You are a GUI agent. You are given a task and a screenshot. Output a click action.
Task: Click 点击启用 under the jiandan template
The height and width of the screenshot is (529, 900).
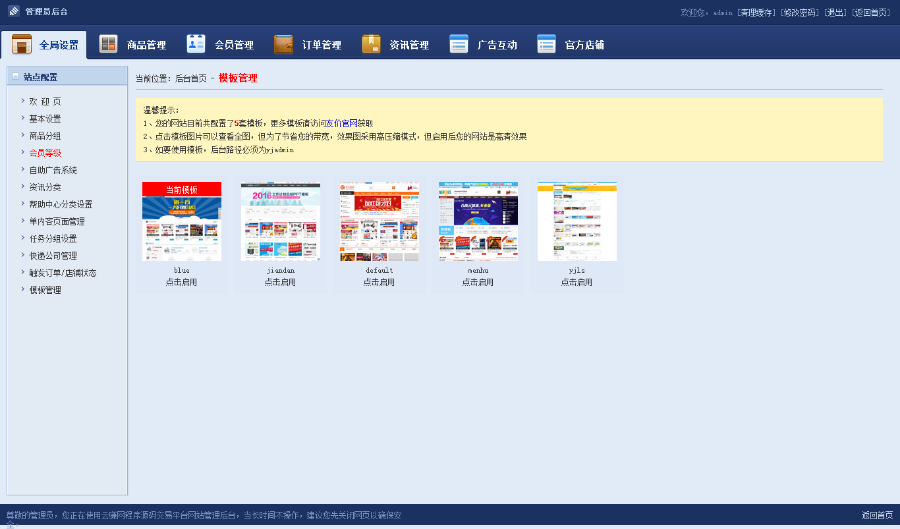point(280,282)
